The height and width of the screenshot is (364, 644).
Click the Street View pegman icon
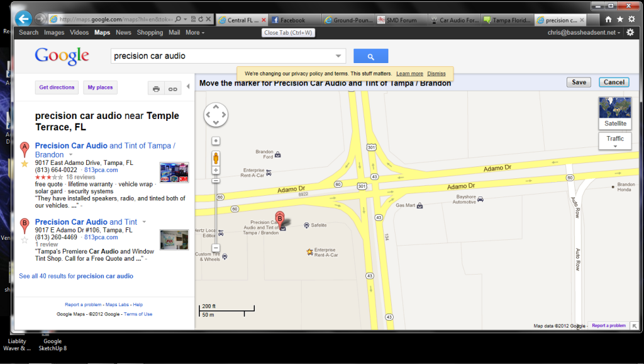216,157
